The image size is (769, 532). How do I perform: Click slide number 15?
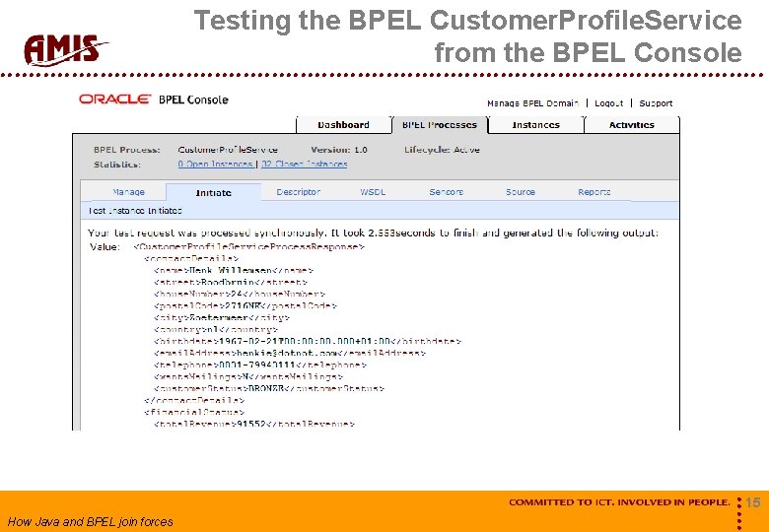coord(752,502)
